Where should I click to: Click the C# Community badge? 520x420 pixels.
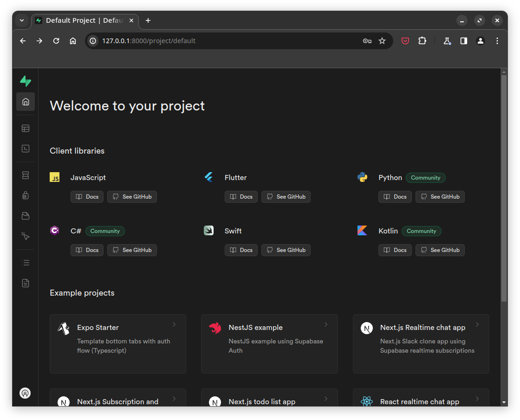pyautogui.click(x=105, y=231)
